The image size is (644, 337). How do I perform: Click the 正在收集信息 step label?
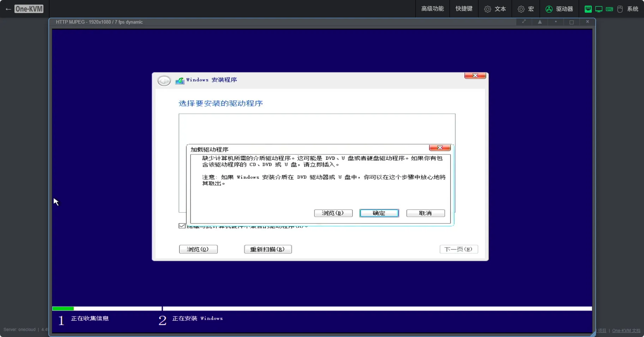coord(90,318)
